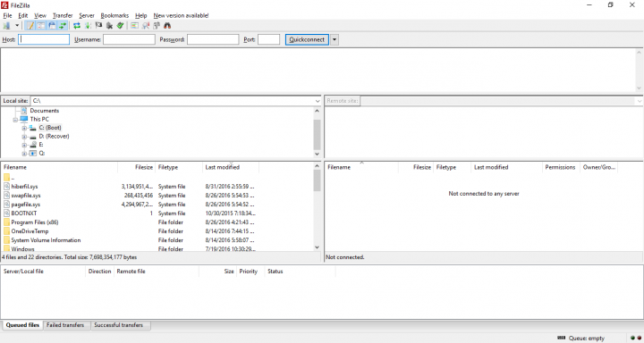The image size is (644, 343).
Task: Click the Host input field
Action: pos(44,39)
